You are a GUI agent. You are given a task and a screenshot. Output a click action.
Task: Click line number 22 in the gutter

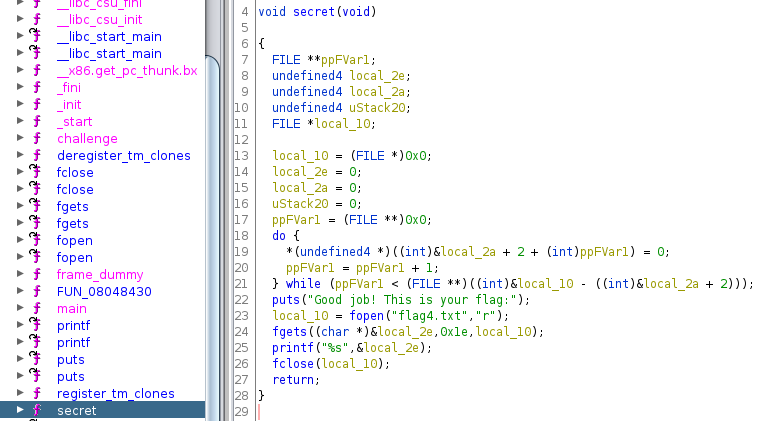point(241,300)
